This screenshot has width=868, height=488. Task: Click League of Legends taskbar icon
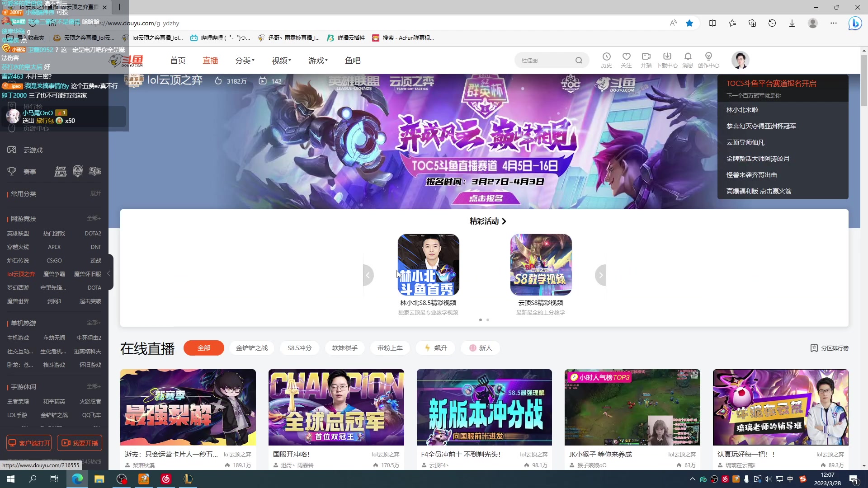pyautogui.click(x=188, y=479)
